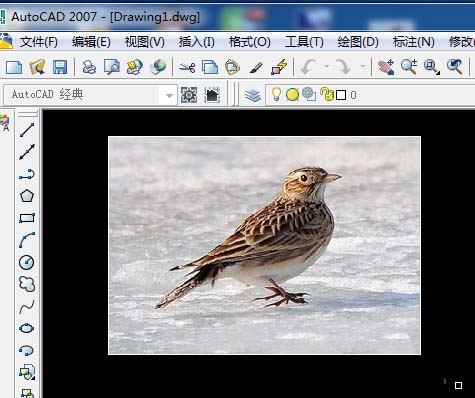Open the layer 0 dropdown list
Image resolution: width=475 pixels, height=398 pixels.
tap(370, 95)
